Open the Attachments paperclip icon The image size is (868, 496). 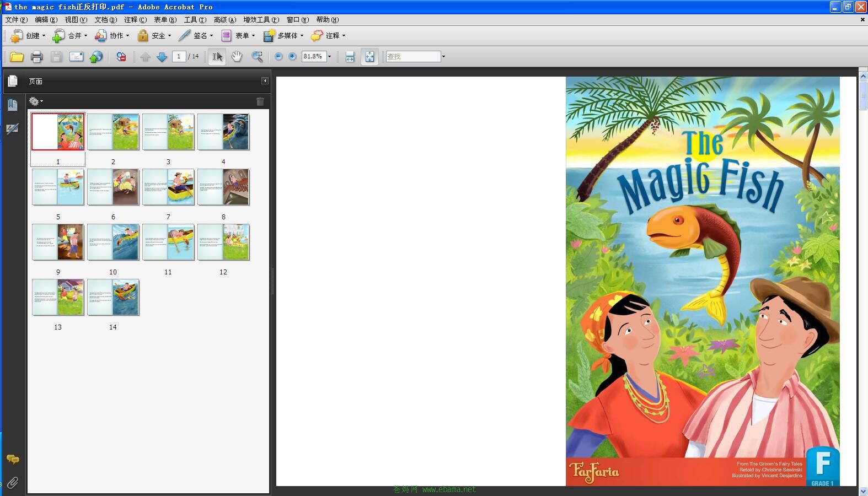point(12,483)
